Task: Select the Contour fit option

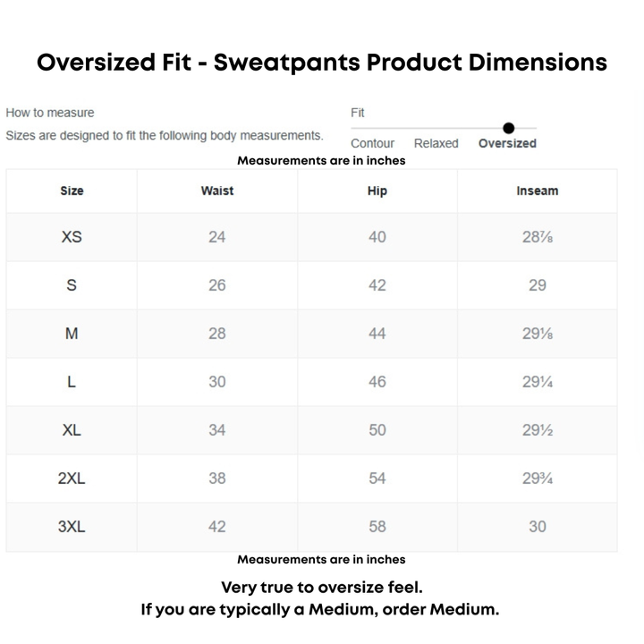Action: click(372, 143)
